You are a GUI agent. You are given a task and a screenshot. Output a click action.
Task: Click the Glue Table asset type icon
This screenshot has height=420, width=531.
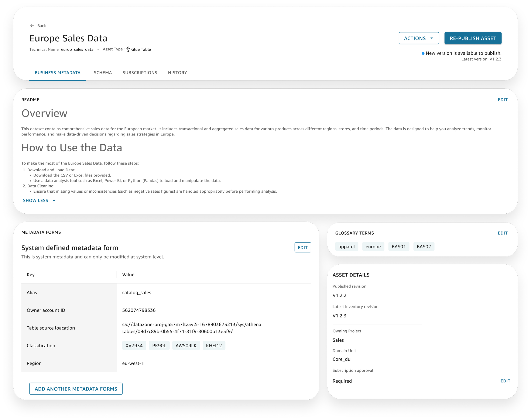128,49
